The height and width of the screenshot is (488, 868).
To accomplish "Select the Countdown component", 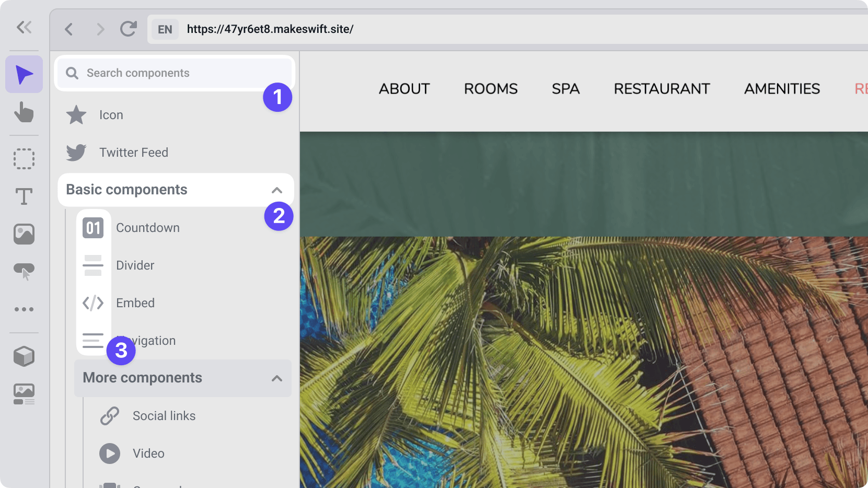I will point(147,228).
